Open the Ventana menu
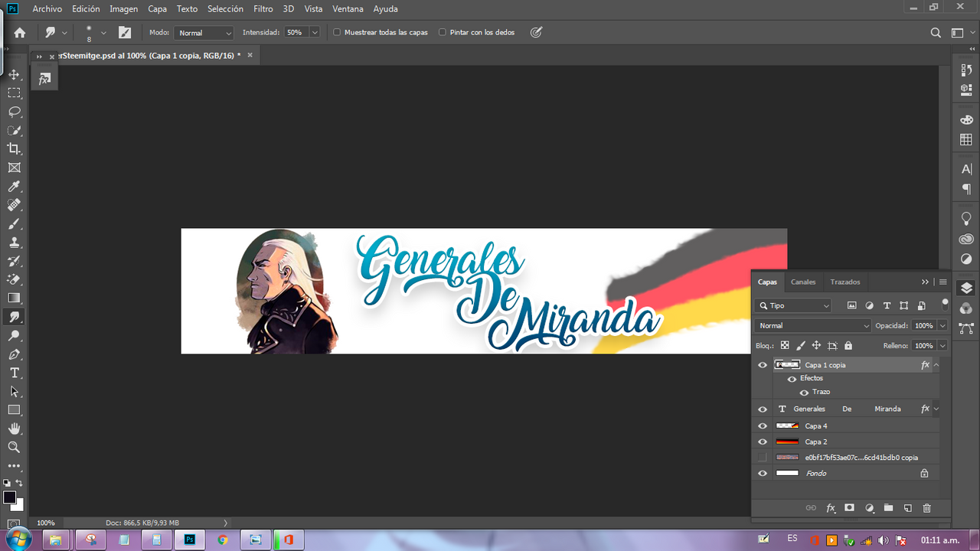This screenshot has width=980, height=551. (x=348, y=9)
